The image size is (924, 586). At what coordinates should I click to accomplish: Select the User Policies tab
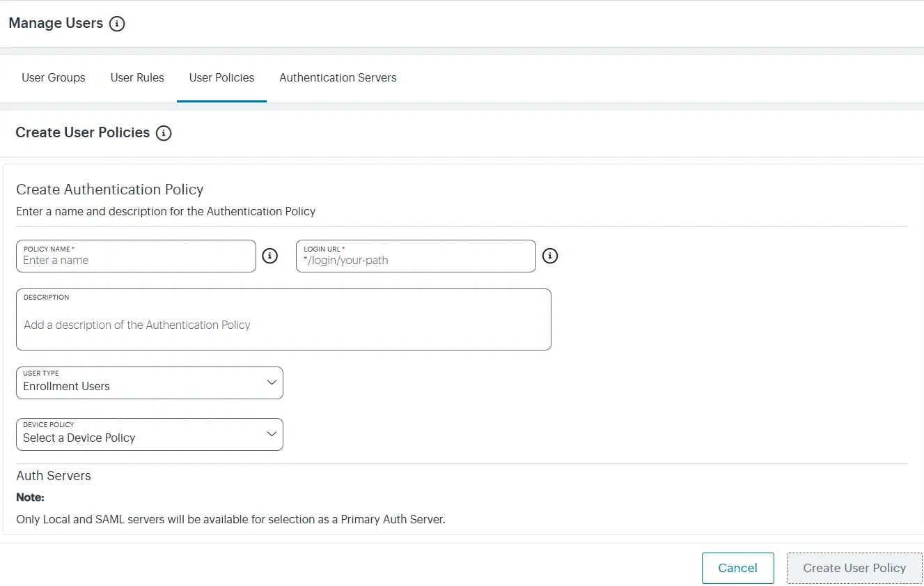221,78
